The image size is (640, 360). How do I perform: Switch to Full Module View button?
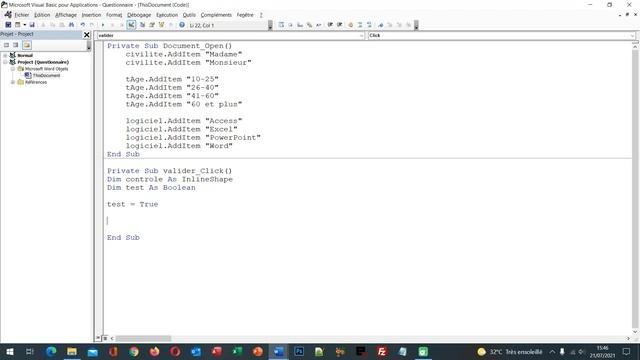pos(105,338)
